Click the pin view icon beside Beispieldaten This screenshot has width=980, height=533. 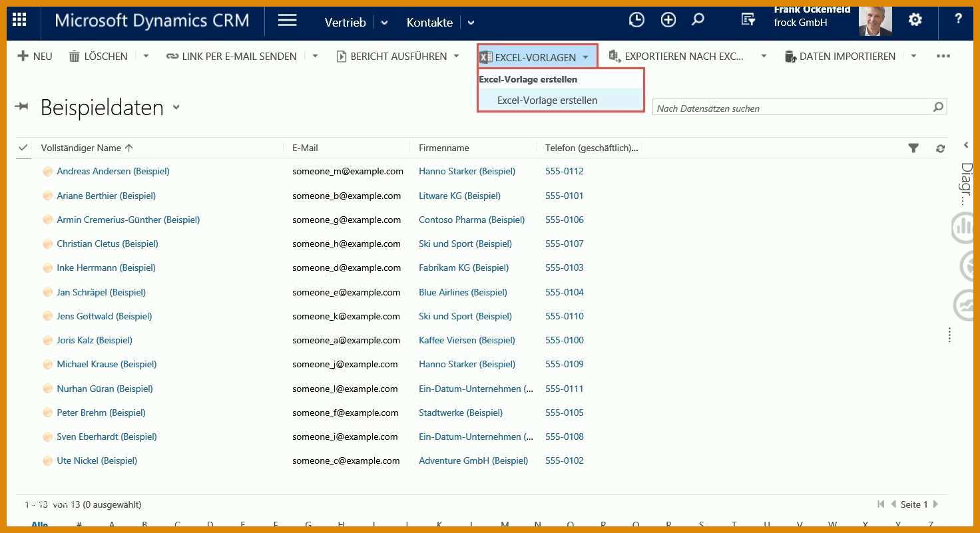pos(21,106)
